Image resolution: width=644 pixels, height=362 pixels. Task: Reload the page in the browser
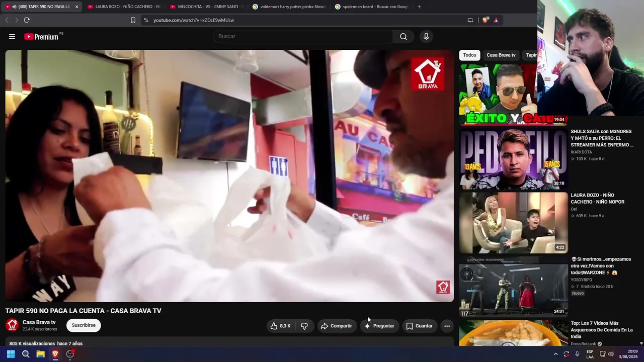click(27, 20)
